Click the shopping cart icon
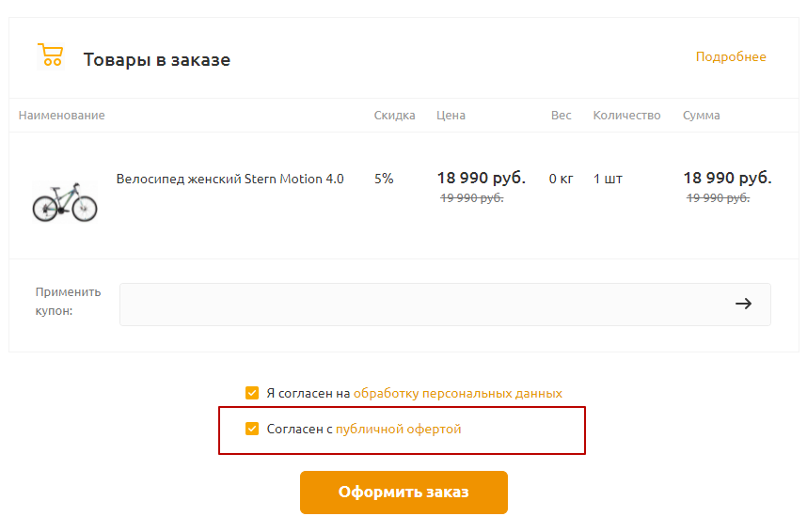 click(x=50, y=55)
